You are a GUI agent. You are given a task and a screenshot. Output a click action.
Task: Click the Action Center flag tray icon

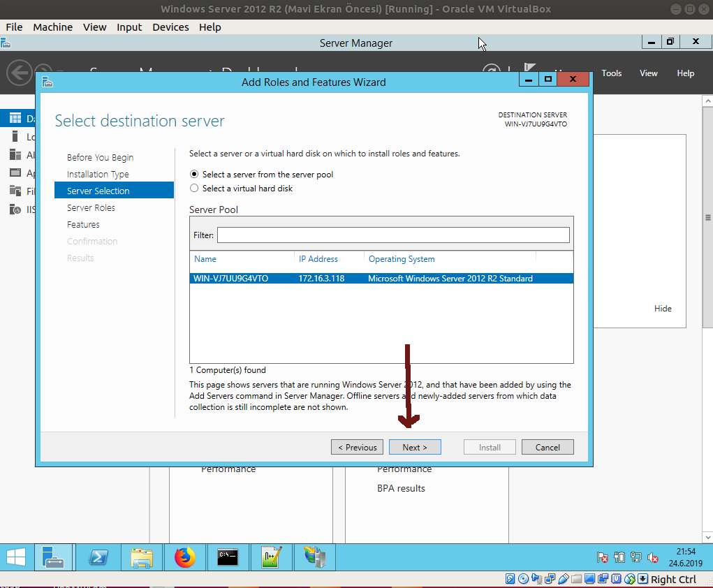tap(603, 557)
